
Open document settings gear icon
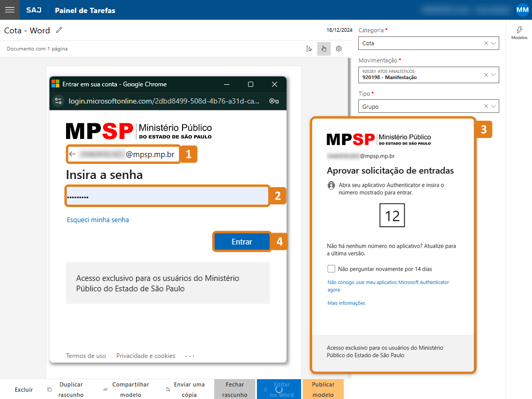(339, 49)
